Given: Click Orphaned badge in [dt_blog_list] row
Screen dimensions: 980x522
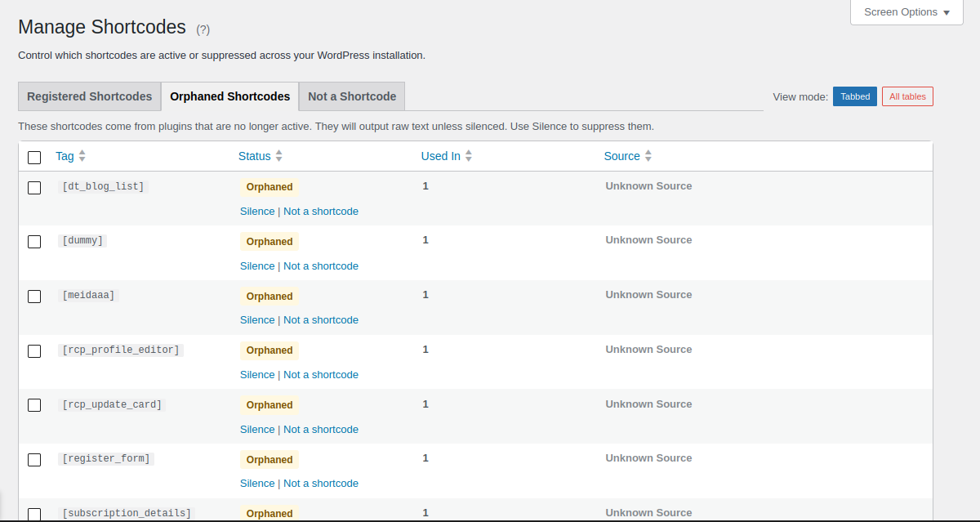Looking at the screenshot, I should [269, 187].
